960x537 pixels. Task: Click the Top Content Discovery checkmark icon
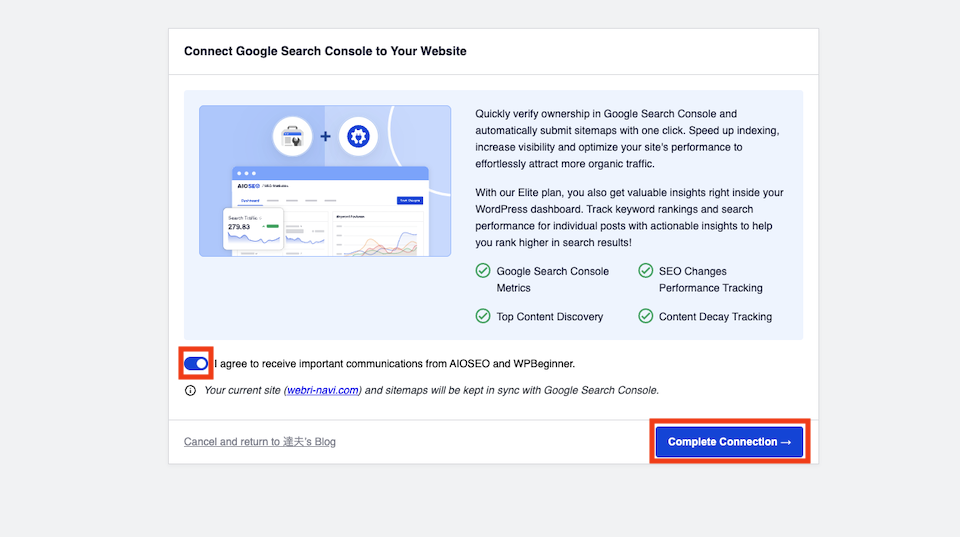(x=483, y=316)
